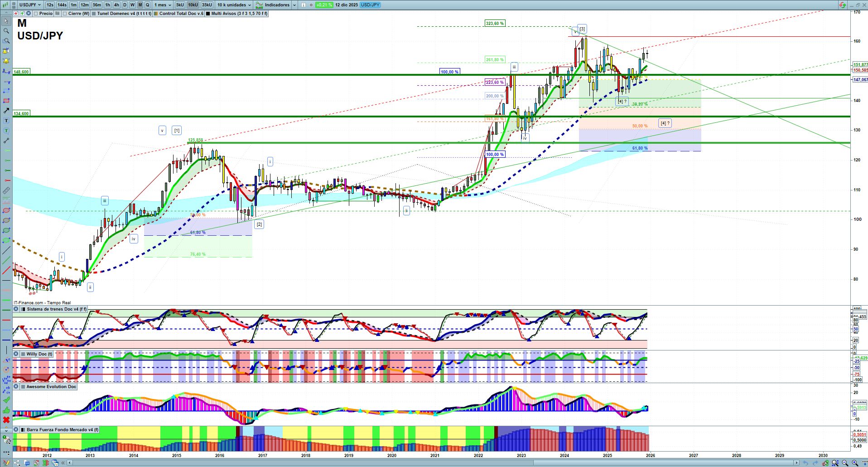Image resolution: width=868 pixels, height=467 pixels.
Task: Click the redo arrow in bottom toolbar
Action: pos(815,463)
